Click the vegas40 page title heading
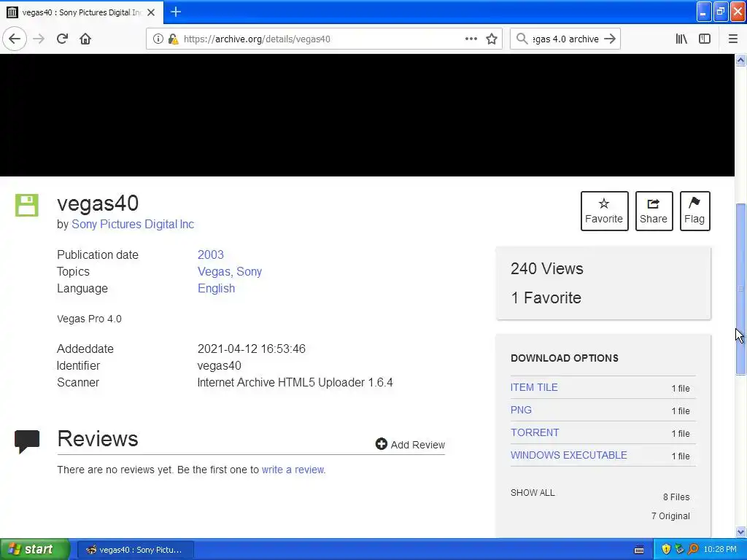This screenshot has width=747, height=560. (98, 204)
